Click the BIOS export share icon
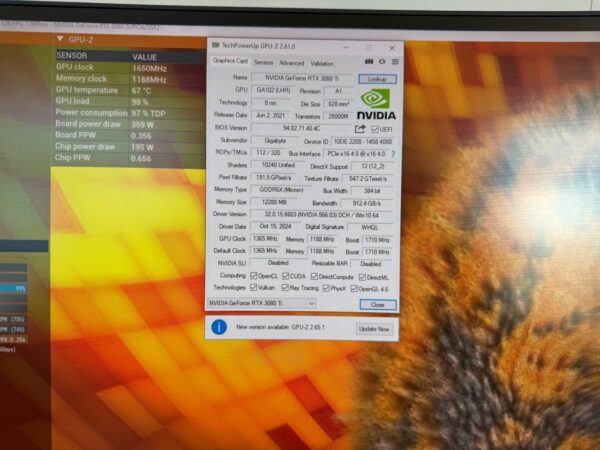The image size is (600, 450). pyautogui.click(x=360, y=129)
